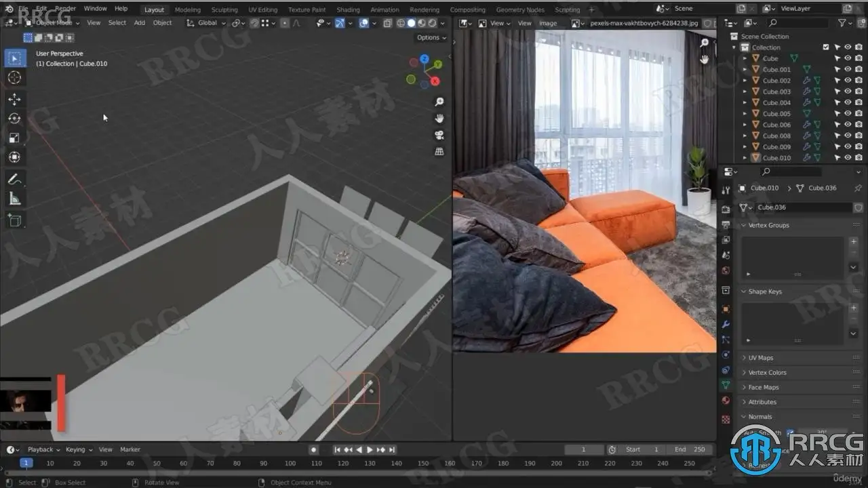This screenshot has width=868, height=488.
Task: Hide Cube.001 in viewport via eye icon
Action: click(x=848, y=69)
